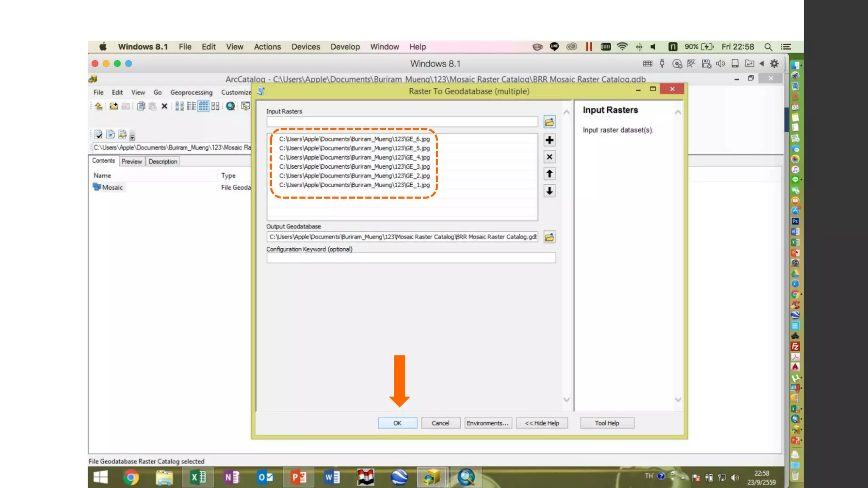Viewport: 868px width, 488px height.
Task: Click dialog scrollbar down arrow
Action: click(x=567, y=399)
